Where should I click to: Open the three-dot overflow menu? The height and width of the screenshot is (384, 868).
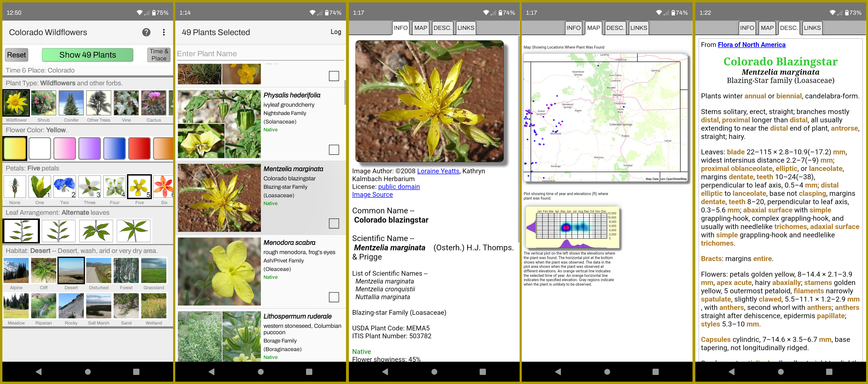pyautogui.click(x=164, y=32)
